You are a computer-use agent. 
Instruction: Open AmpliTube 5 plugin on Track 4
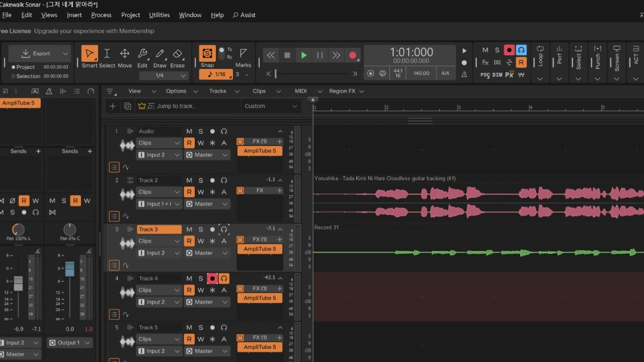point(260,298)
